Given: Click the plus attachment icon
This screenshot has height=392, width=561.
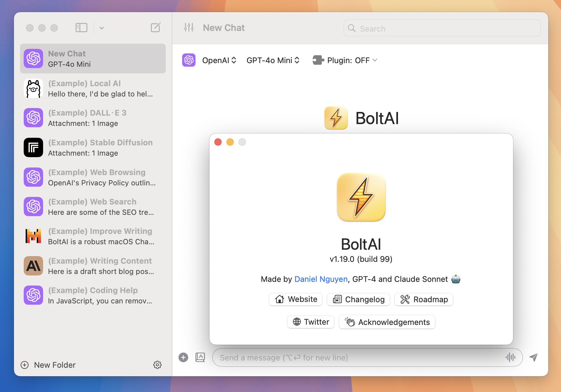Looking at the screenshot, I should pyautogui.click(x=183, y=357).
